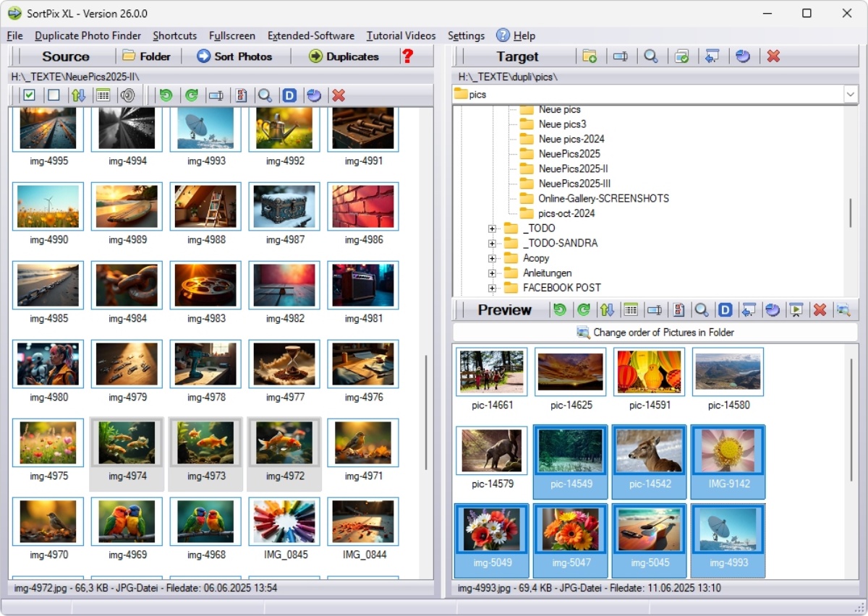Click the rename icon in Target toolbar
Image resolution: width=868 pixels, height=616 pixels.
(x=620, y=56)
